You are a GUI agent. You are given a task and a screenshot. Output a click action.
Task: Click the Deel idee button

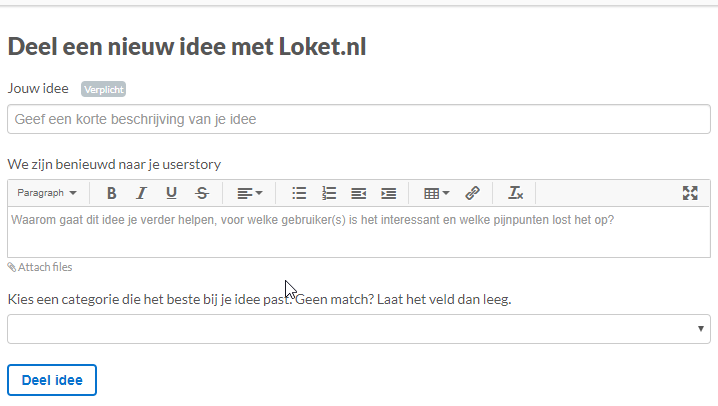click(x=52, y=380)
